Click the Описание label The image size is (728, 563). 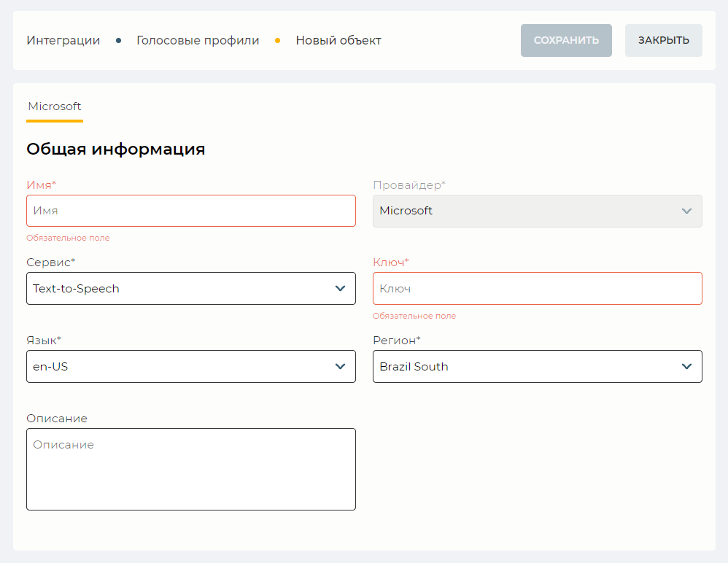(57, 418)
